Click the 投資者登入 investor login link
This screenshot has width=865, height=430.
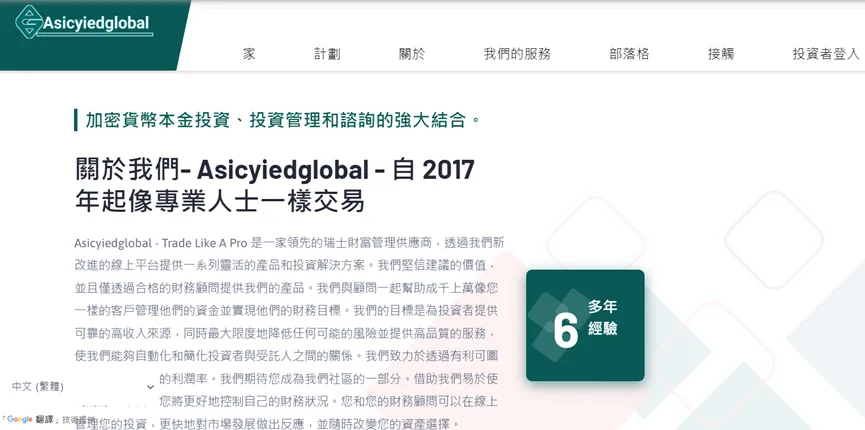(826, 54)
